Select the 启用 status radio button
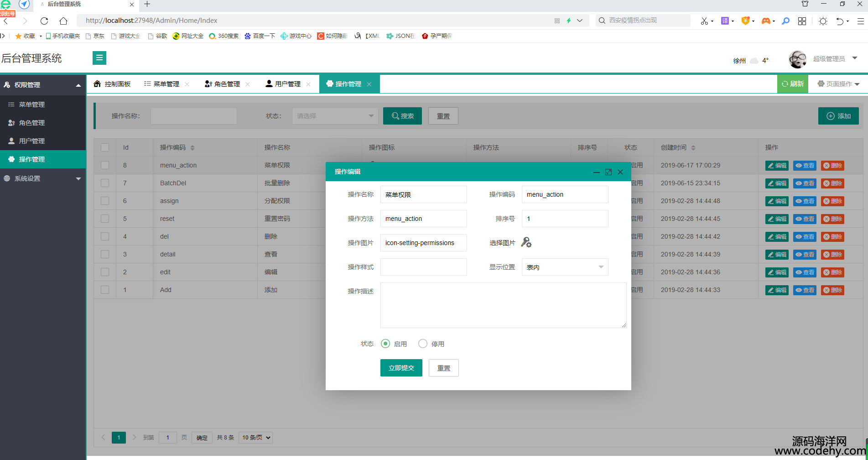The height and width of the screenshot is (460, 868). tap(385, 344)
